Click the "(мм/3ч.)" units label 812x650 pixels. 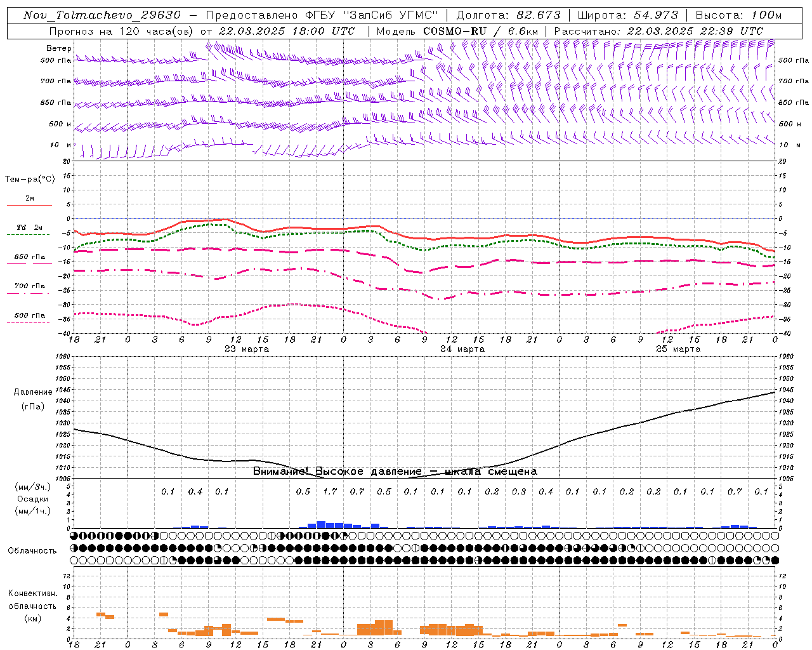(33, 487)
